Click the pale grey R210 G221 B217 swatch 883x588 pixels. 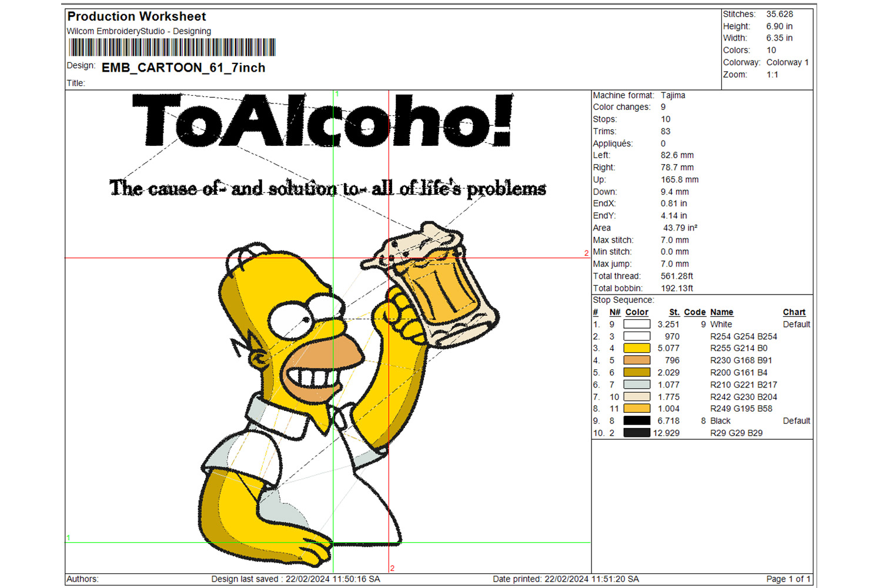point(637,385)
